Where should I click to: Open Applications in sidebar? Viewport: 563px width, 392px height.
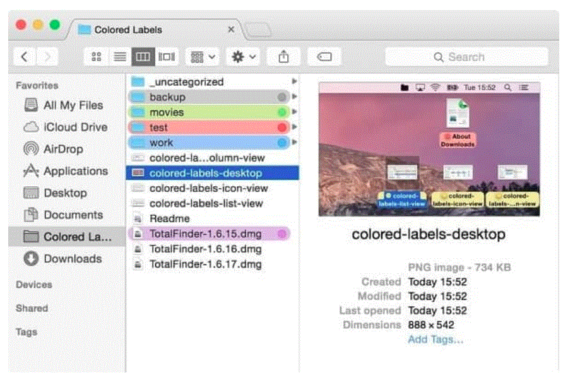pos(66,171)
